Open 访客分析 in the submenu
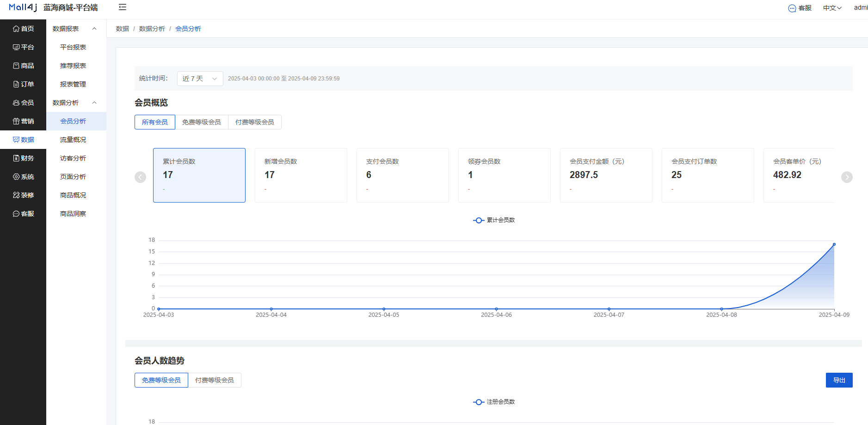The height and width of the screenshot is (425, 868). pyautogui.click(x=76, y=158)
